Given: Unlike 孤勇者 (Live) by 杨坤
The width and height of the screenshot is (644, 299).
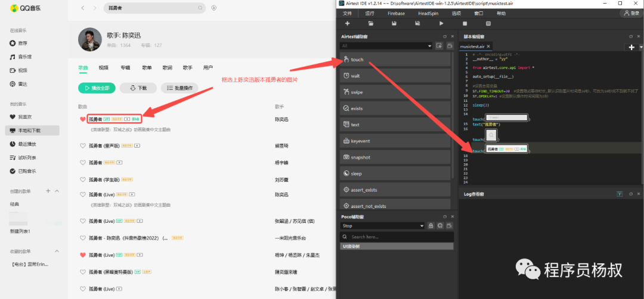Looking at the screenshot, I should (82, 255).
